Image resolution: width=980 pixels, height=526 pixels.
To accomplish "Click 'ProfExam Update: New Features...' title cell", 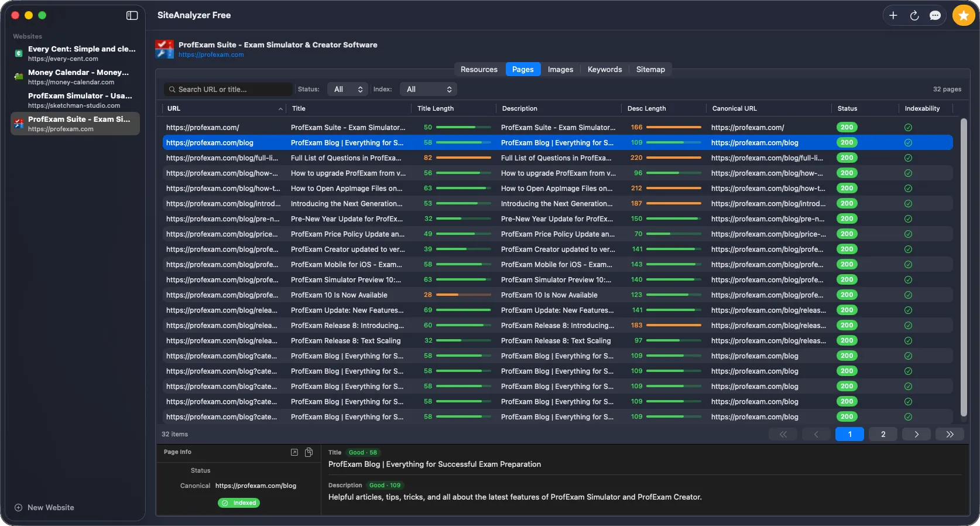I will [x=347, y=310].
